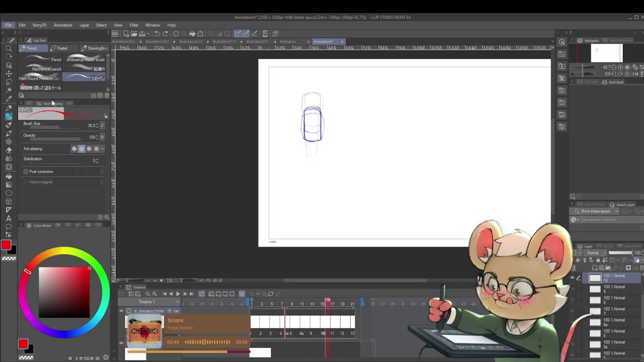Viewport: 644px width, 362px height.
Task: Open the File menu
Action: point(9,25)
